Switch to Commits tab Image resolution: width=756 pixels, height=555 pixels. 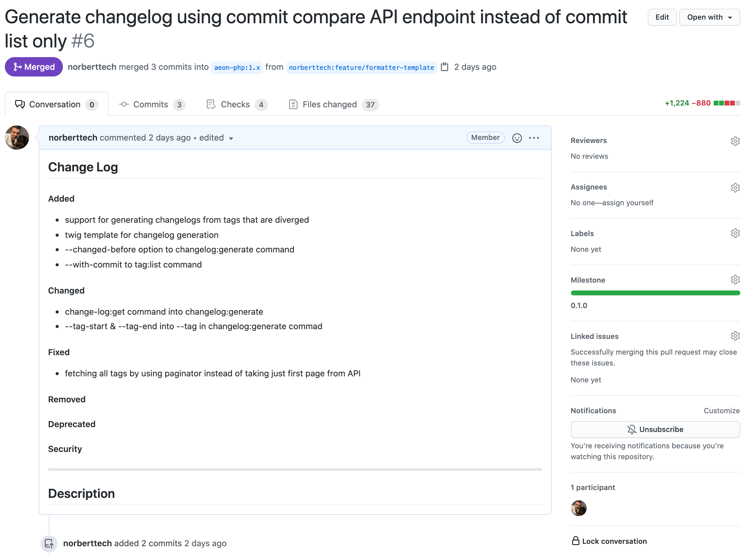tap(150, 105)
